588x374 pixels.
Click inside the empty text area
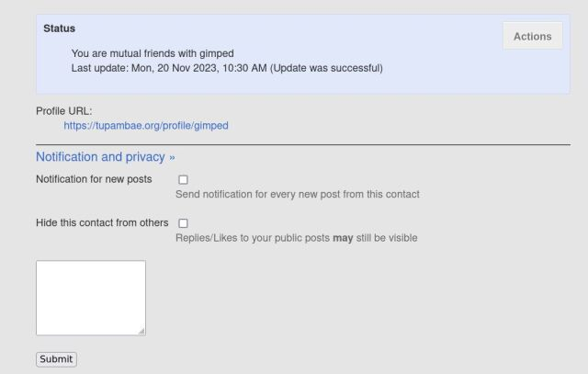tap(90, 297)
